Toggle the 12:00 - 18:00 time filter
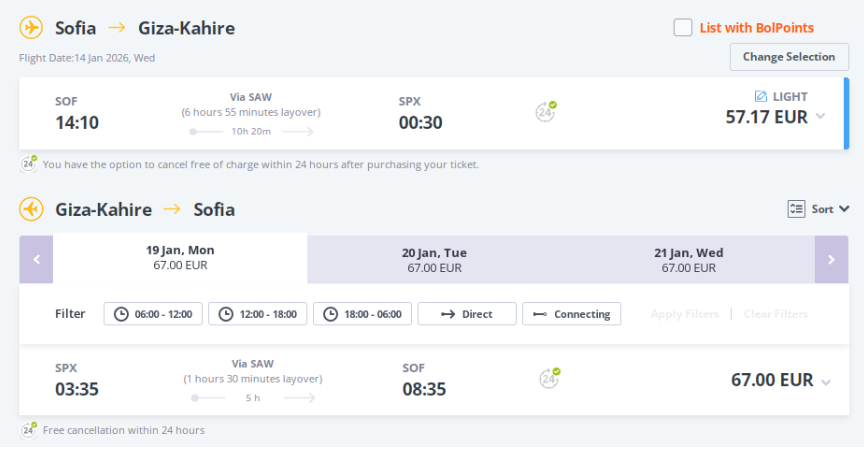Screen dimensions: 864x451 pos(258,314)
